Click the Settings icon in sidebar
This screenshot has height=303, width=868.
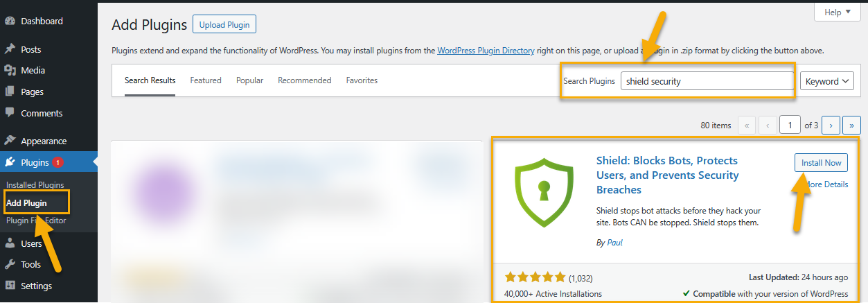point(10,286)
